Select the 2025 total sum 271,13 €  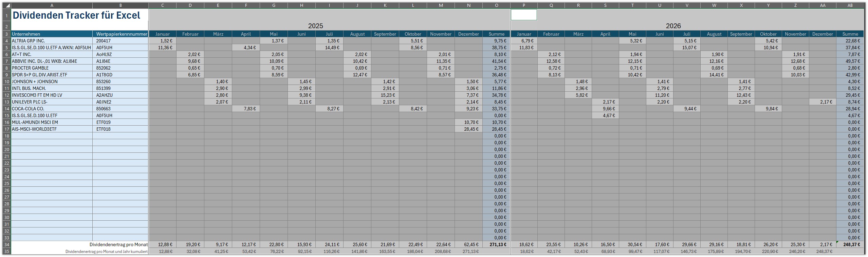pos(496,244)
